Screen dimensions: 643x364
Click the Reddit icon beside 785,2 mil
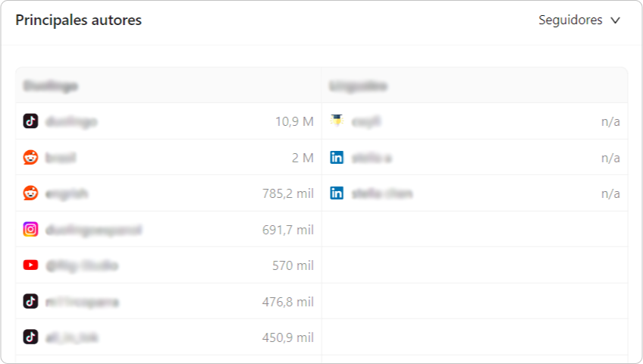[30, 193]
